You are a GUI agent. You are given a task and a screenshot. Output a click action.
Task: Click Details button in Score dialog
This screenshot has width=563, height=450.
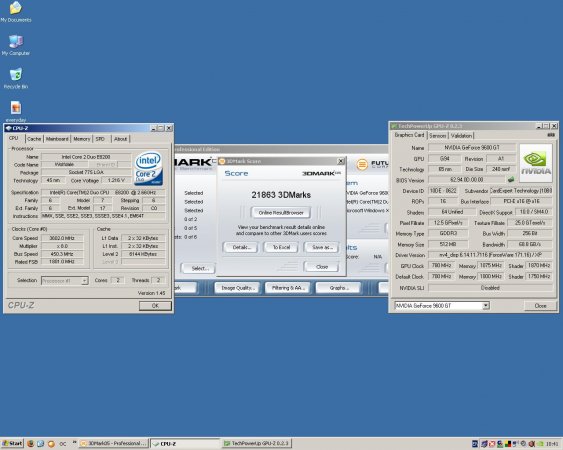(x=240, y=247)
